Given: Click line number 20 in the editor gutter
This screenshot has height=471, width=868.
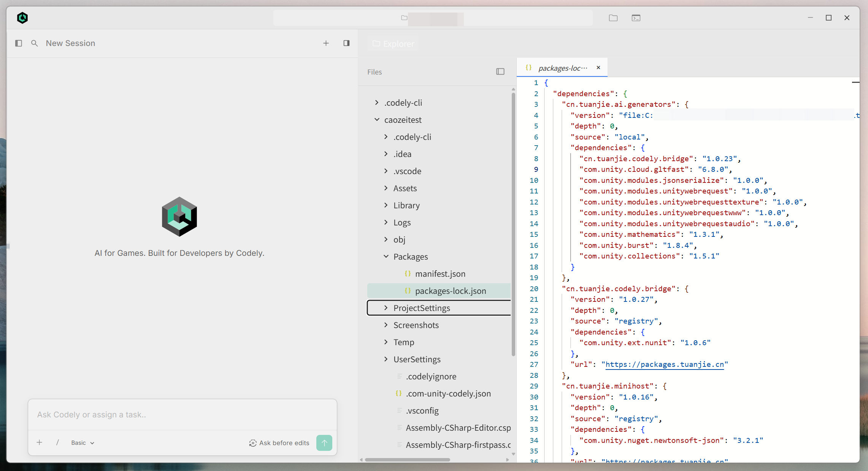Looking at the screenshot, I should click(534, 289).
